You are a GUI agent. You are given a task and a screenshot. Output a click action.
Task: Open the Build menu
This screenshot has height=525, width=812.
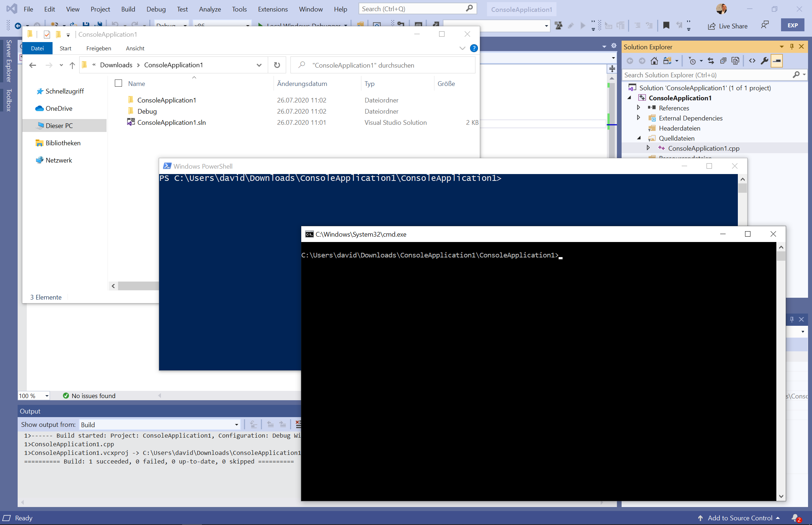128,9
